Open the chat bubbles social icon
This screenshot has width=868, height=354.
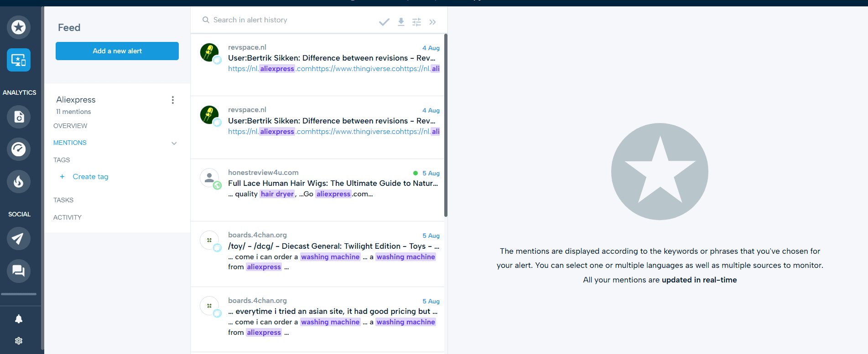(19, 271)
